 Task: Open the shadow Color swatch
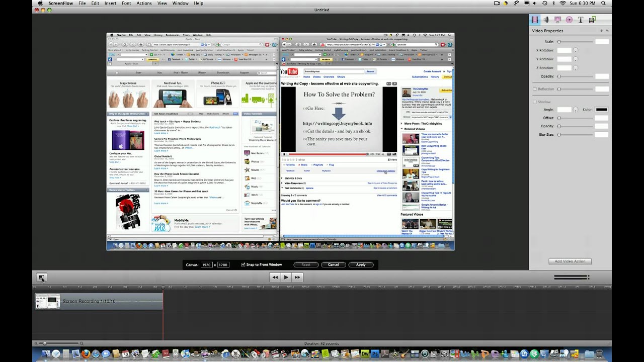pyautogui.click(x=601, y=109)
